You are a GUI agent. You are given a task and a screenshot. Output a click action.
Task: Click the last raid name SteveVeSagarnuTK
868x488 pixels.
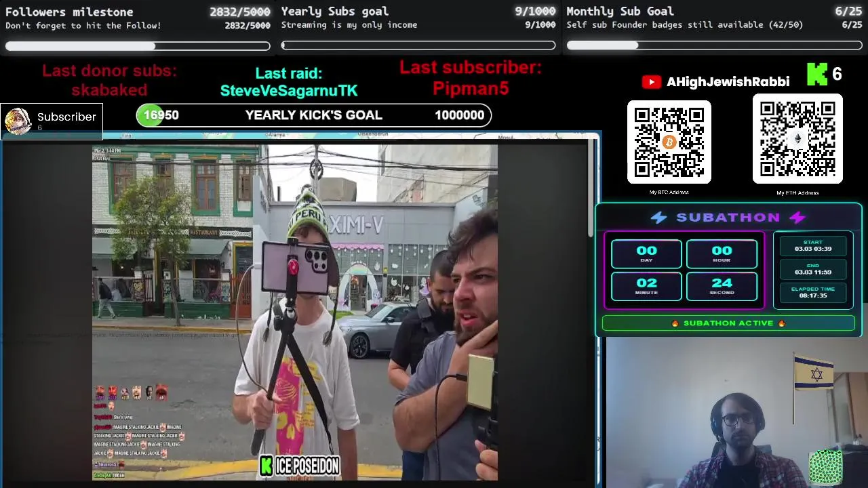(289, 90)
